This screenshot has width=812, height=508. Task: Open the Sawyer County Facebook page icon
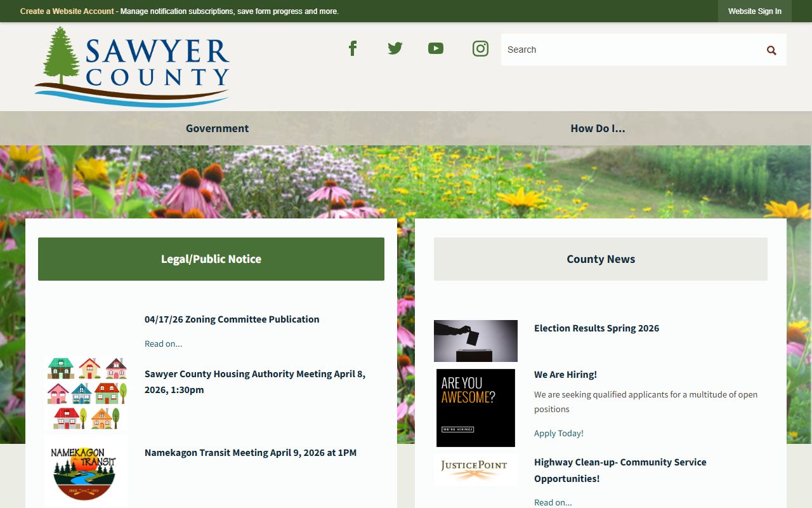(353, 48)
